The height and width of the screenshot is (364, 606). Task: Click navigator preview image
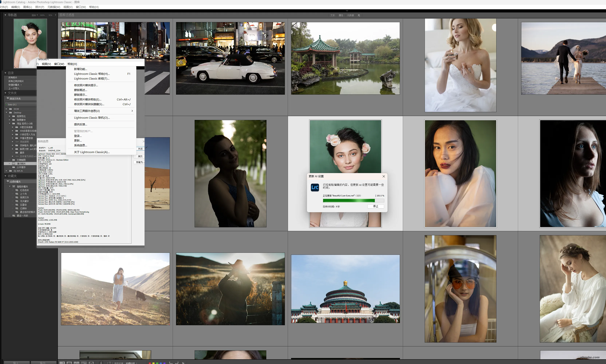[30, 43]
